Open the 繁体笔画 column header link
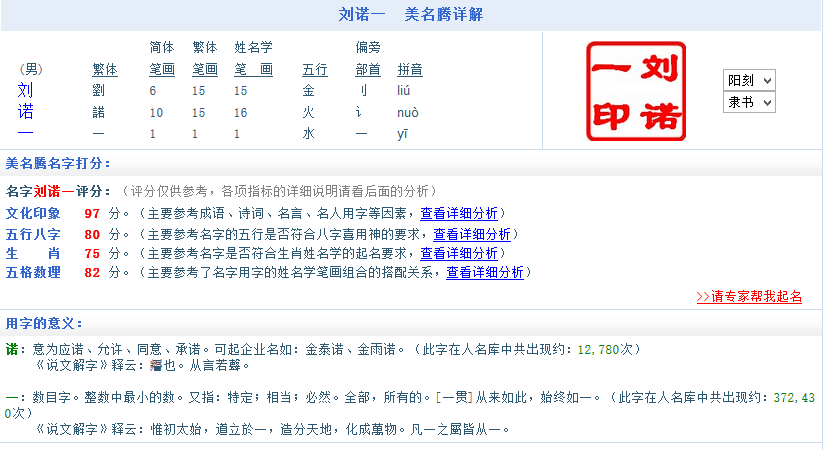The height and width of the screenshot is (450, 826). click(205, 70)
